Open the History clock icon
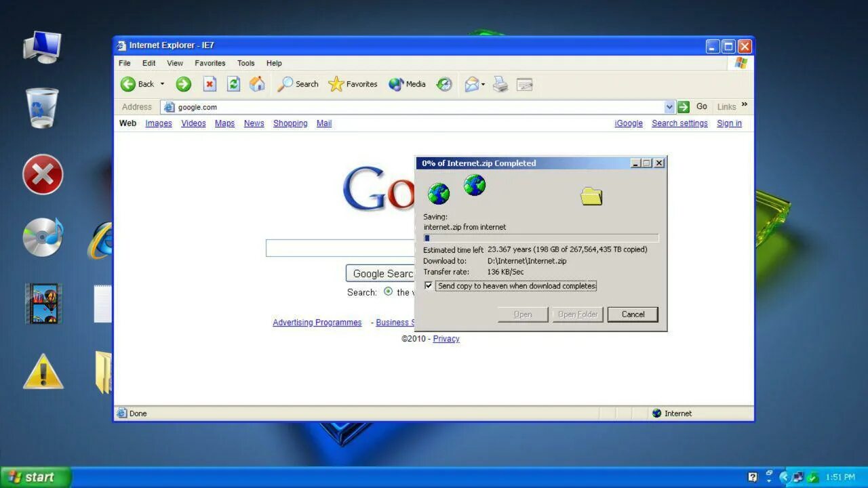 [444, 84]
